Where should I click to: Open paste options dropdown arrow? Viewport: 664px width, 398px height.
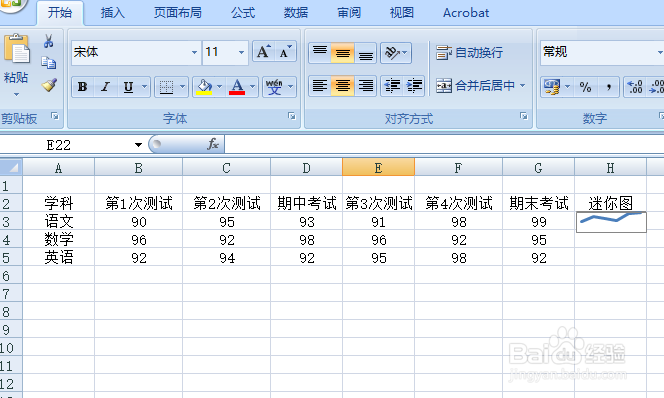point(16,94)
